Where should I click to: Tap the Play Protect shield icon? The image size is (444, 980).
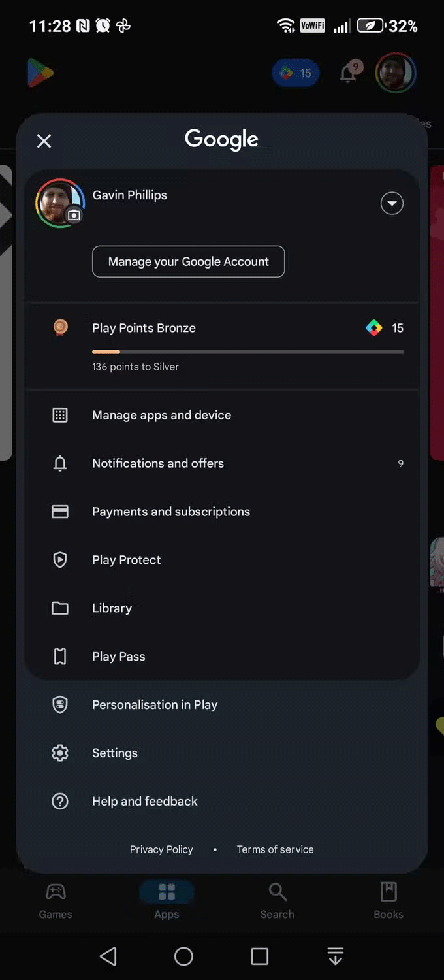[60, 560]
